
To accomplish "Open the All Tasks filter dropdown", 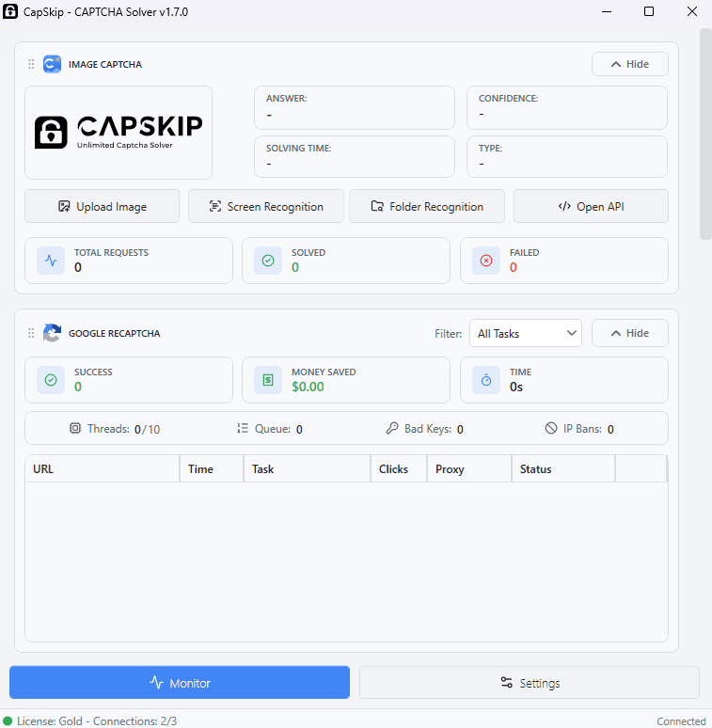I will (526, 333).
